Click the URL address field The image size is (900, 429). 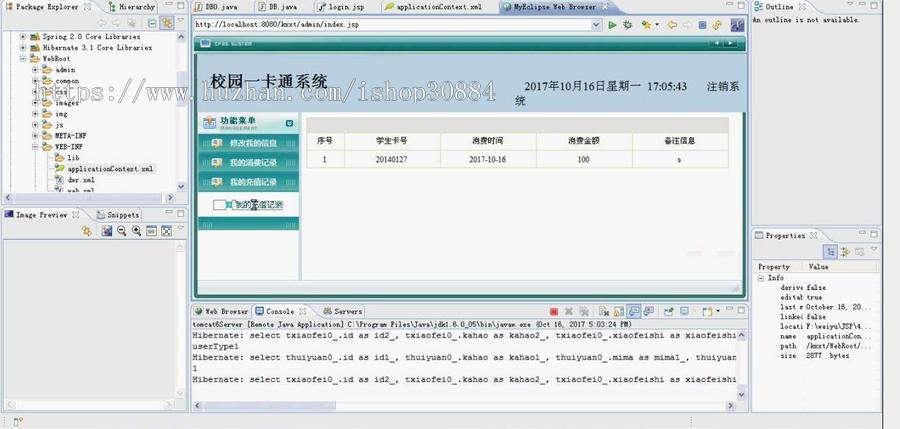point(393,25)
